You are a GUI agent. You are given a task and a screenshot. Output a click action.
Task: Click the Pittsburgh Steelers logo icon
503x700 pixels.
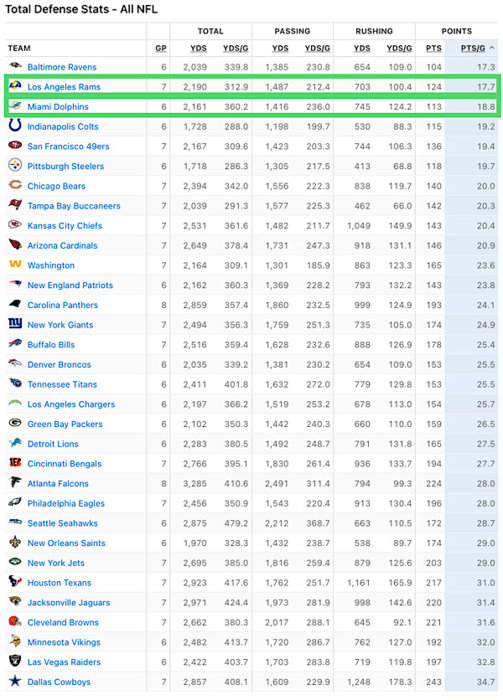point(15,165)
